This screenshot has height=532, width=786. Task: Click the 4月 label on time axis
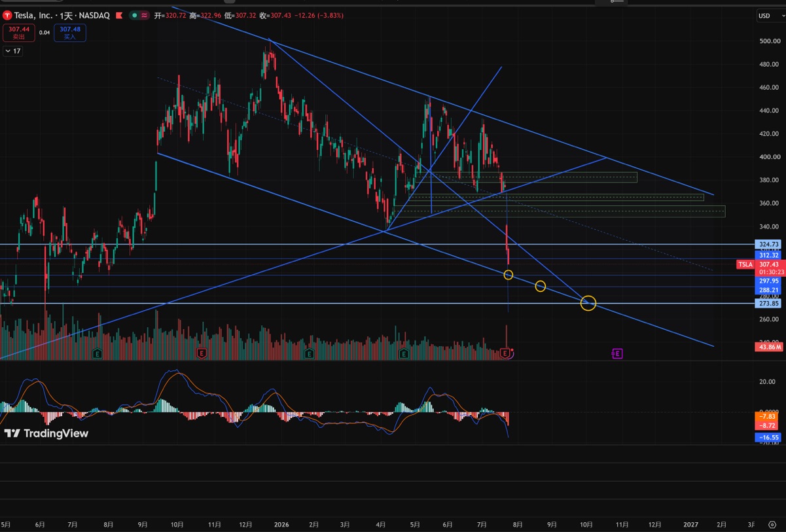click(380, 525)
